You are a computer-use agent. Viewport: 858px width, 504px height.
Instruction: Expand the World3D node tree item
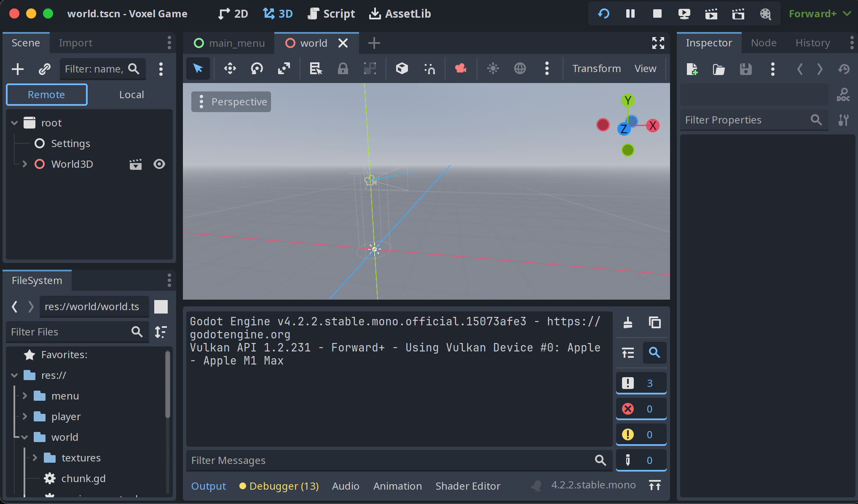(x=24, y=164)
